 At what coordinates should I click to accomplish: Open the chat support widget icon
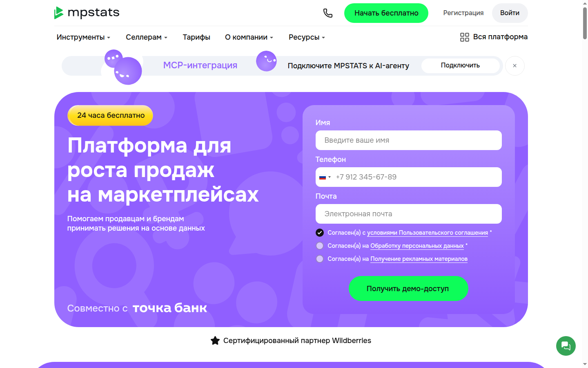566,346
